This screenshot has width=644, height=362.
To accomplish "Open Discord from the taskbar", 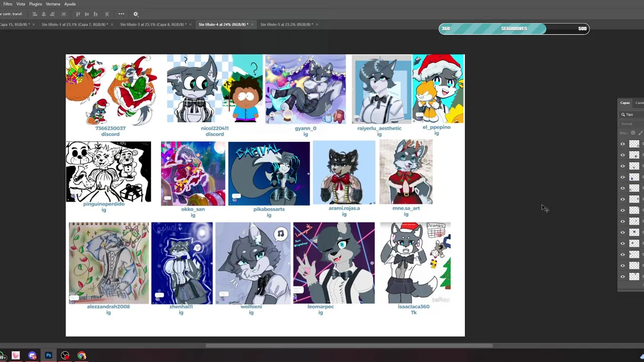I will (32, 355).
